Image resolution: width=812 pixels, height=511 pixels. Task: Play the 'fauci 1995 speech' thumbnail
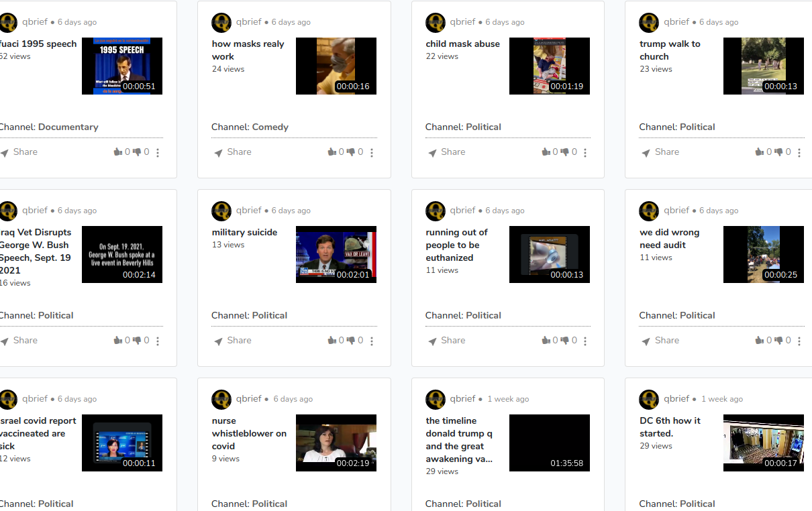tap(122, 66)
